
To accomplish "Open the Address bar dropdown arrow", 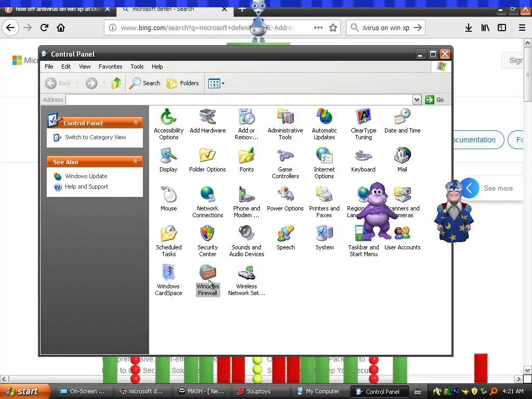I will pos(417,100).
